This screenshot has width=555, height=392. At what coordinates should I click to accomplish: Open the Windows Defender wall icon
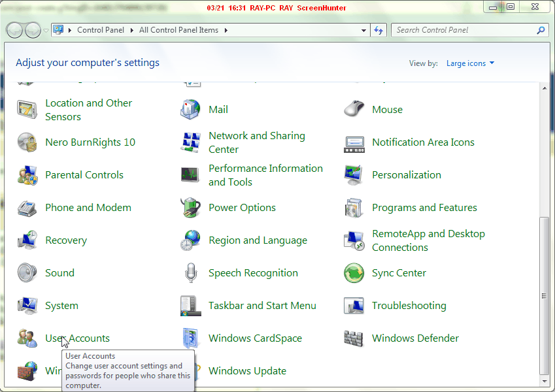pos(354,338)
